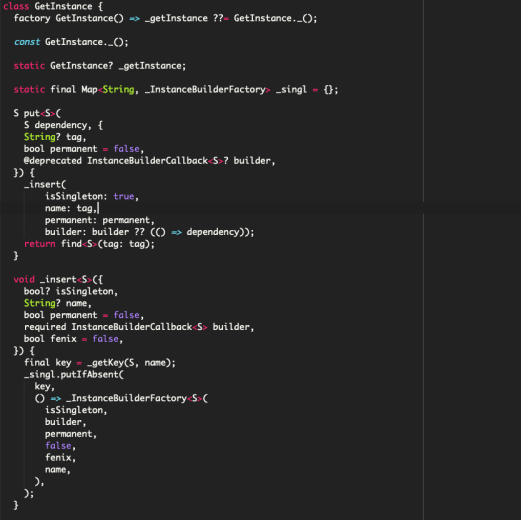Click 'return find<S>(tag: tag);' line

pos(89,244)
